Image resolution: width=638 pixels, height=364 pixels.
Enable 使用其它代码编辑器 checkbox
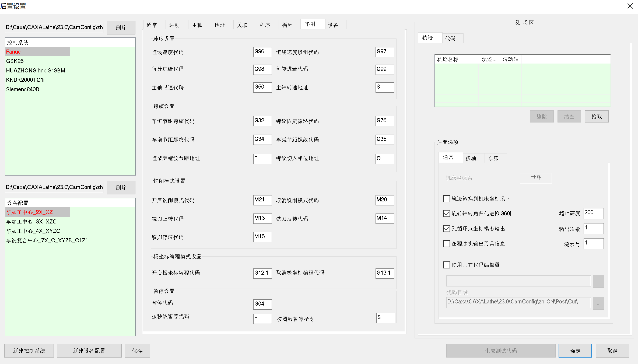tap(446, 265)
